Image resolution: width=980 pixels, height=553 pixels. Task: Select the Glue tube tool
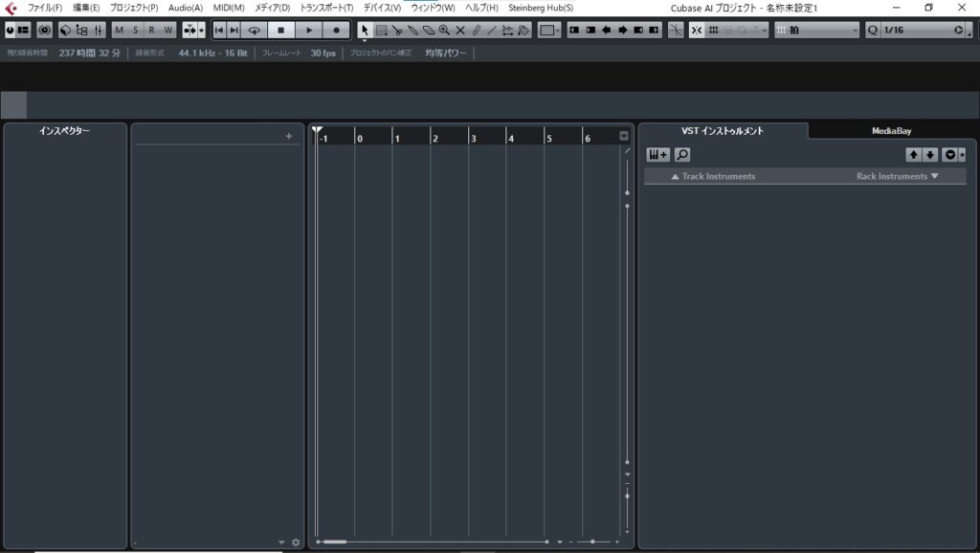[x=412, y=30]
